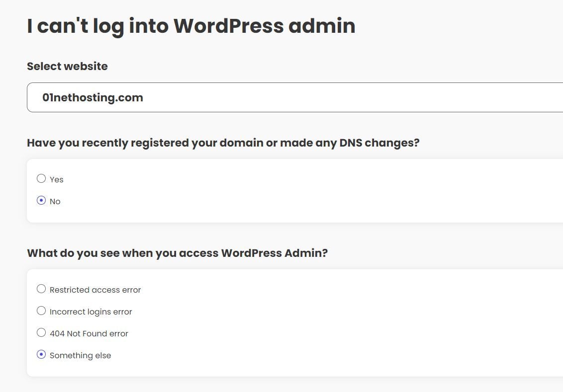563x392 pixels.
Task: Choose 404 Not Found error option
Action: [x=41, y=333]
